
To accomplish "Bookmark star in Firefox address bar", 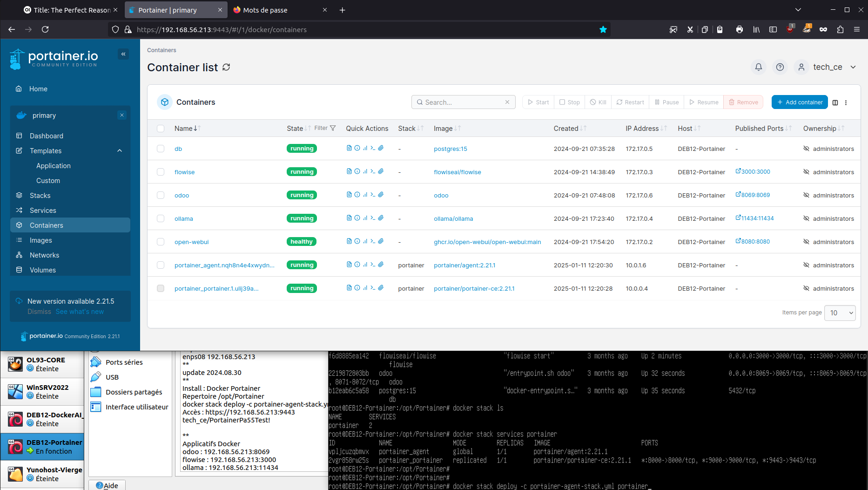I will 603,29.
